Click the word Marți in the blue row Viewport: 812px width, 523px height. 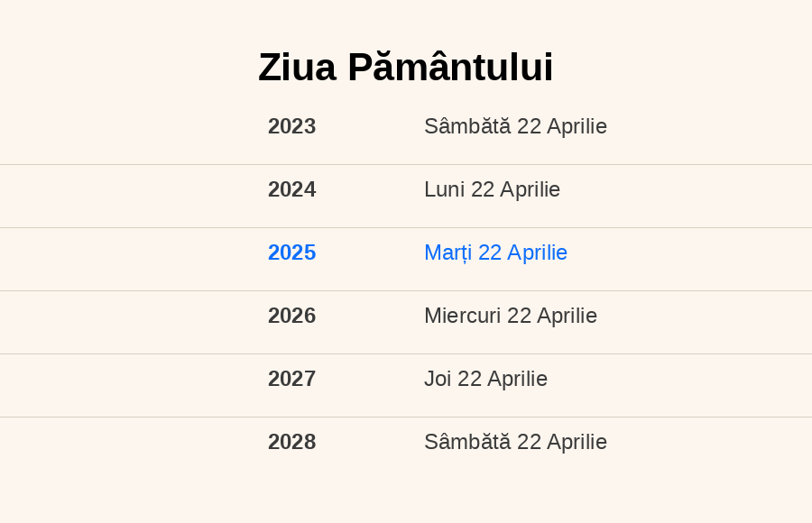448,253
